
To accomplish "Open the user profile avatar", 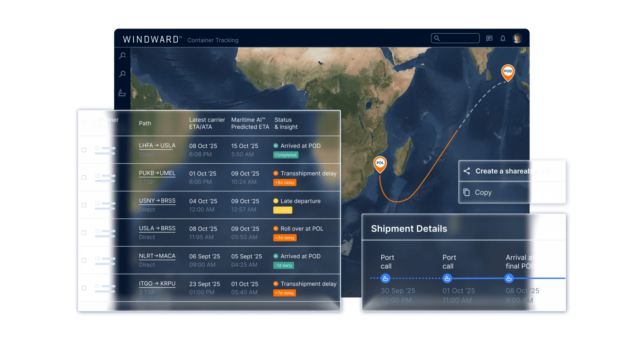I will 517,38.
